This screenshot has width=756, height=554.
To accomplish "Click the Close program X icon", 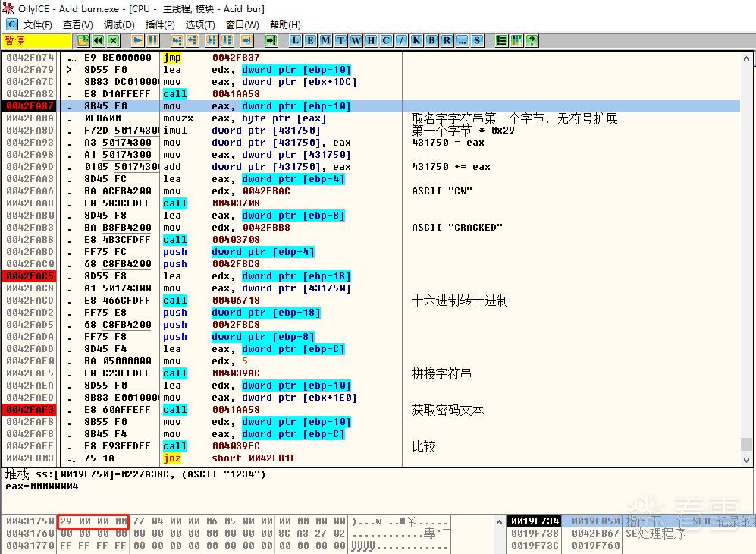I will point(114,40).
